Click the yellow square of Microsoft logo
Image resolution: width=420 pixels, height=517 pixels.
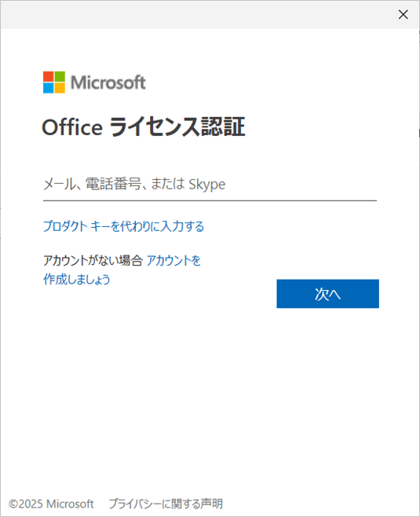tap(60, 88)
